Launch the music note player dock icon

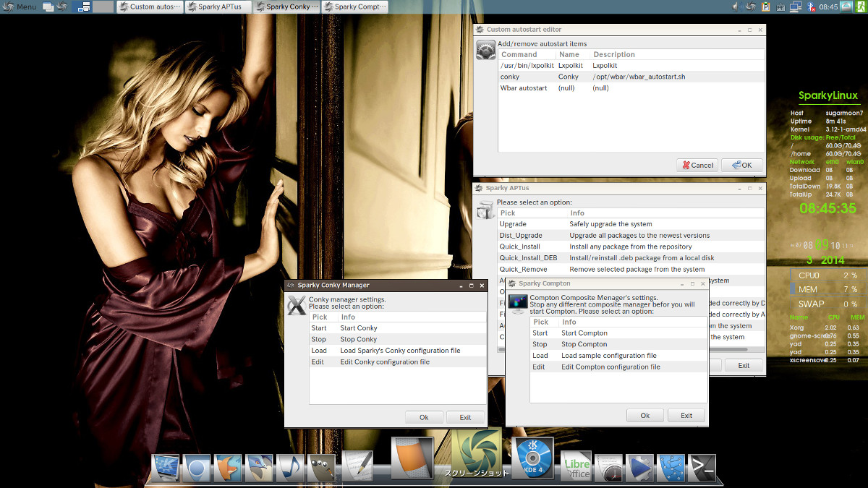(x=290, y=468)
